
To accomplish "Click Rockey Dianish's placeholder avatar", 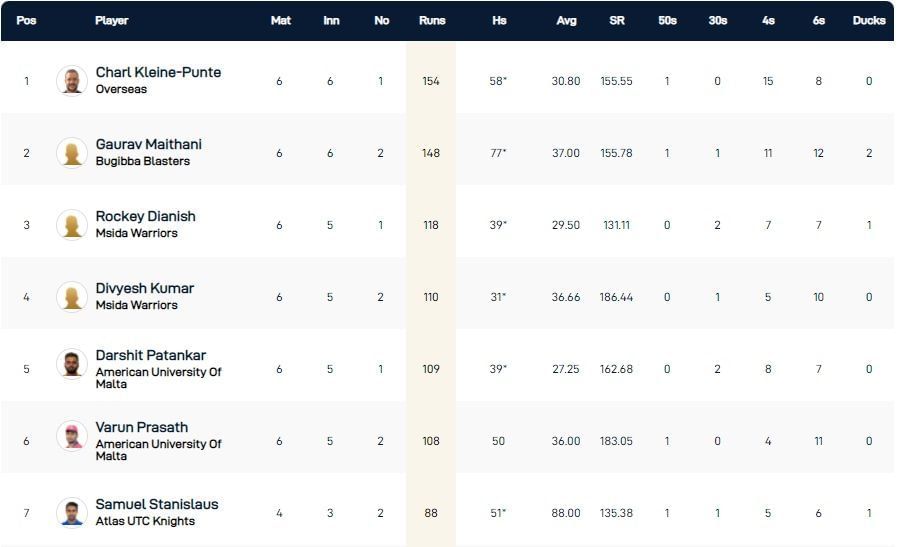I will (x=72, y=225).
